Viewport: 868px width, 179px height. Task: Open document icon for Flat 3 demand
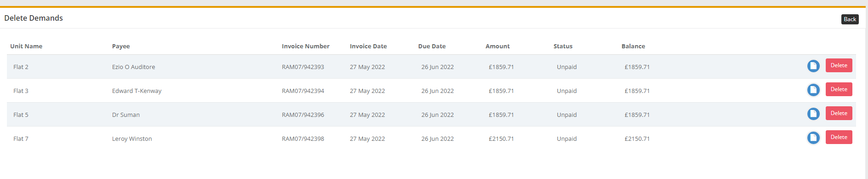(813, 90)
